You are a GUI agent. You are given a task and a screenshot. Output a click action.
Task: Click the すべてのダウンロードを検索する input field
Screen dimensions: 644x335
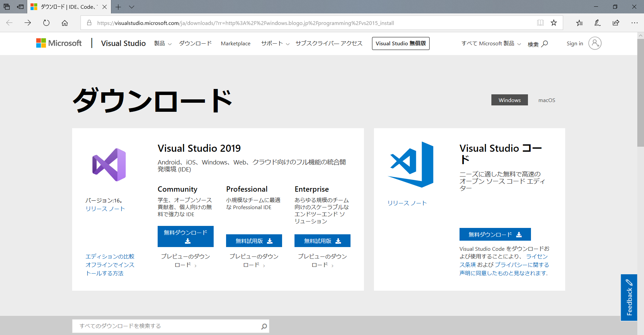tap(170, 326)
